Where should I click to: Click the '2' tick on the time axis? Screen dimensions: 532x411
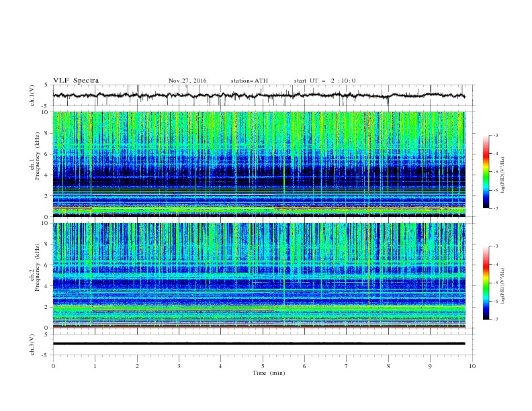tap(137, 366)
